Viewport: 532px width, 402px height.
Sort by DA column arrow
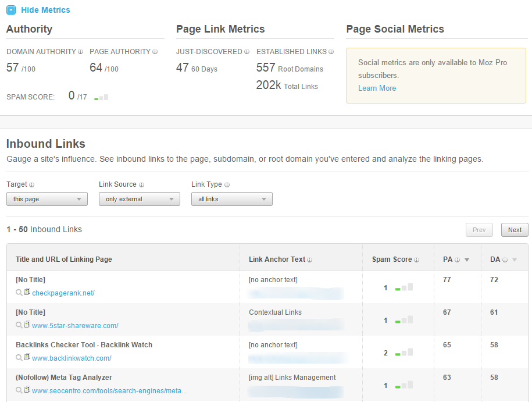pos(514,260)
